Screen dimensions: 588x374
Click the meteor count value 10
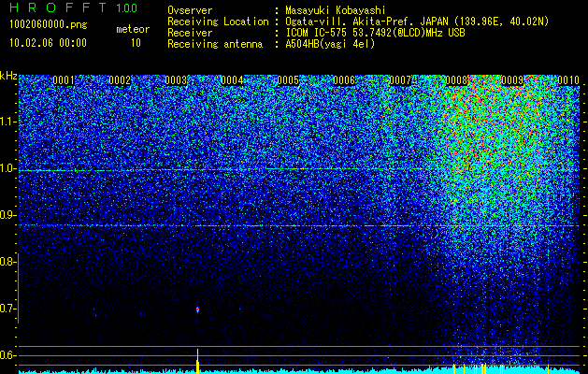click(136, 43)
